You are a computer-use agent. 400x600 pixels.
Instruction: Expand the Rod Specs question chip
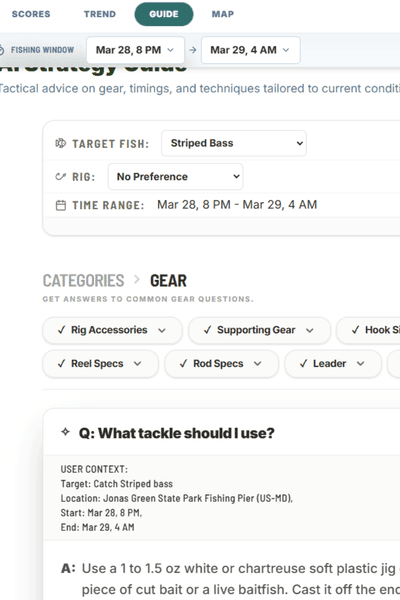pyautogui.click(x=221, y=364)
